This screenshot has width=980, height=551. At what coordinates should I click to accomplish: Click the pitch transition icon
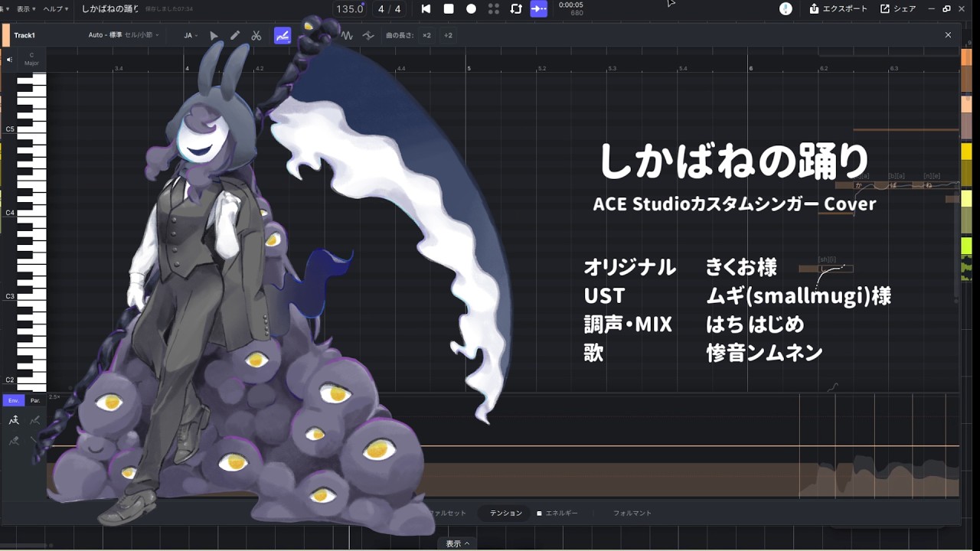coord(368,35)
